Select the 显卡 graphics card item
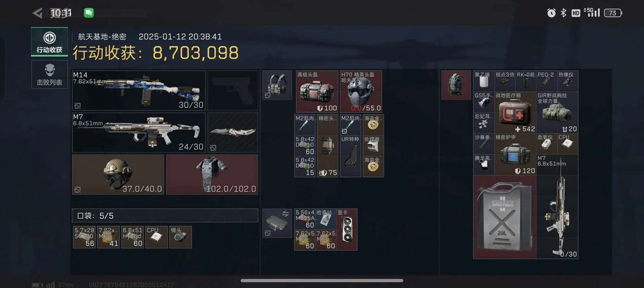Image resolution: width=644 pixels, height=288 pixels. [x=347, y=230]
